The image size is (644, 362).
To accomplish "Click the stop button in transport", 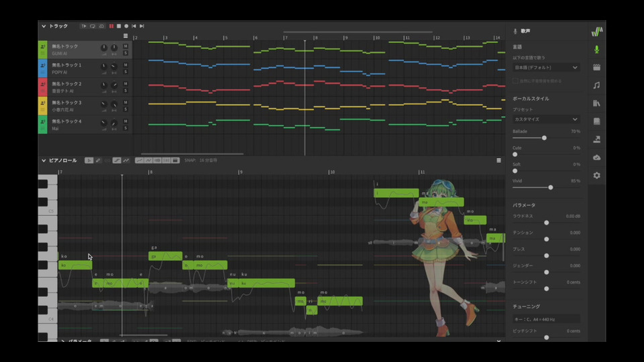I will point(119,26).
